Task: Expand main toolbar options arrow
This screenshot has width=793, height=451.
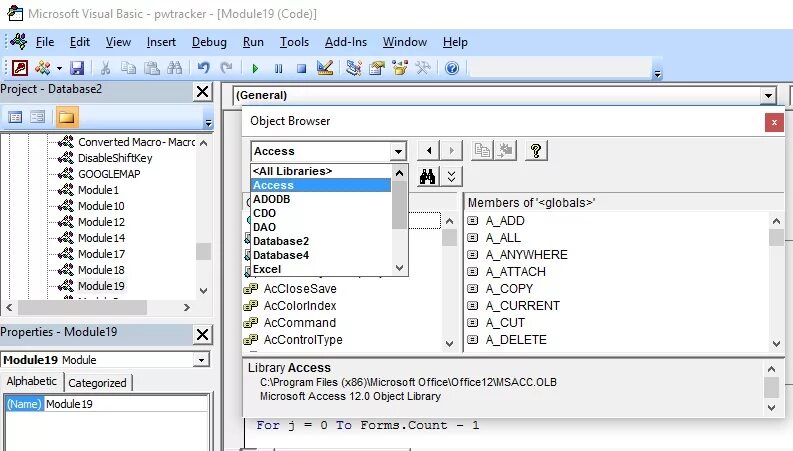Action: pos(657,74)
